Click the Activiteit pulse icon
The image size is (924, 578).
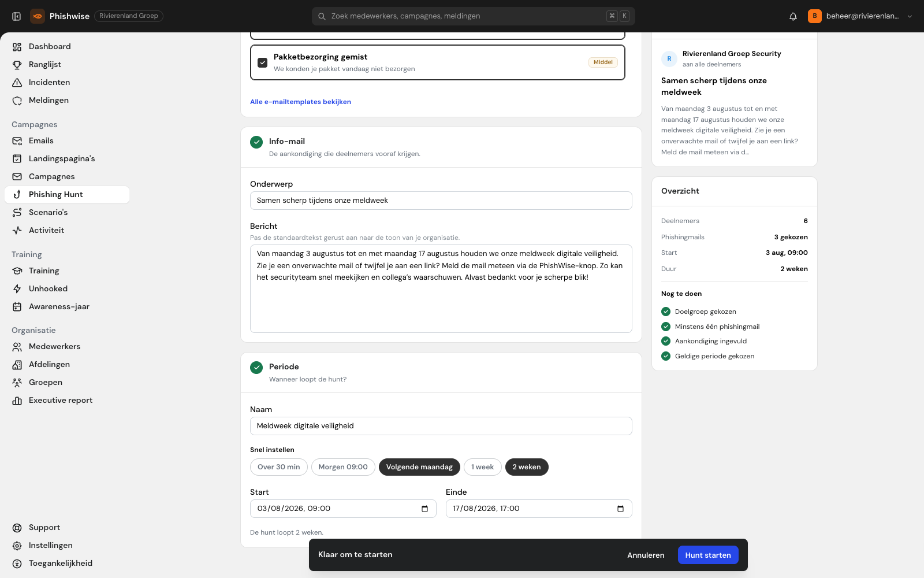(17, 231)
